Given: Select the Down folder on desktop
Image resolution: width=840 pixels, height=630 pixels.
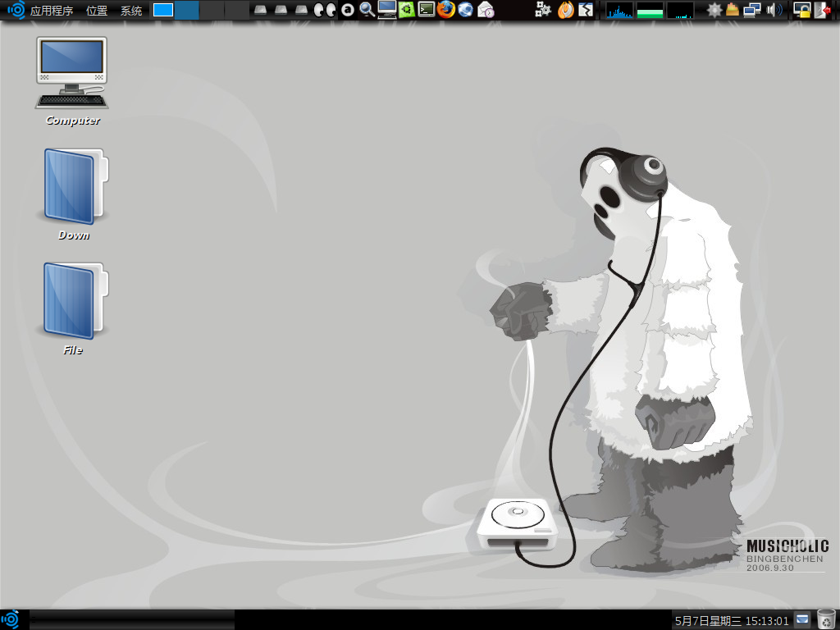Looking at the screenshot, I should pyautogui.click(x=74, y=194).
